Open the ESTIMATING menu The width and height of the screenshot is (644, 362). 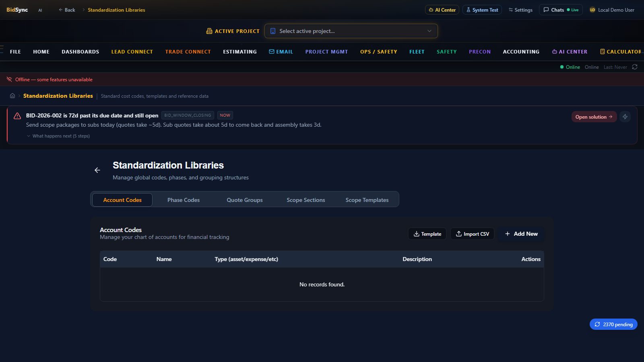tap(240, 51)
